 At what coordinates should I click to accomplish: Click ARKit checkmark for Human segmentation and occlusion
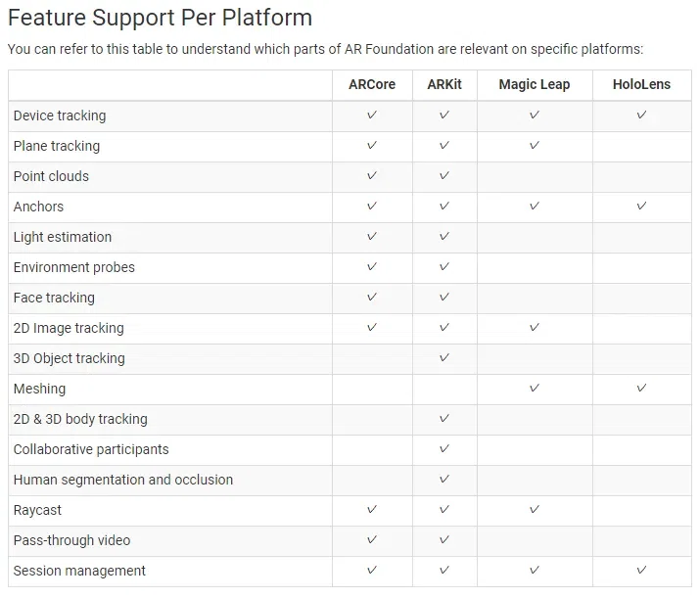(444, 480)
